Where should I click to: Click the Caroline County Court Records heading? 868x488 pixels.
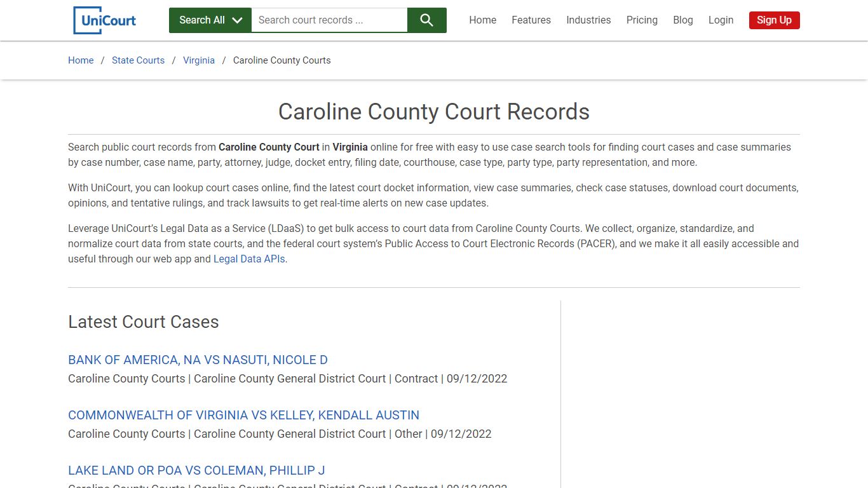[x=434, y=112]
